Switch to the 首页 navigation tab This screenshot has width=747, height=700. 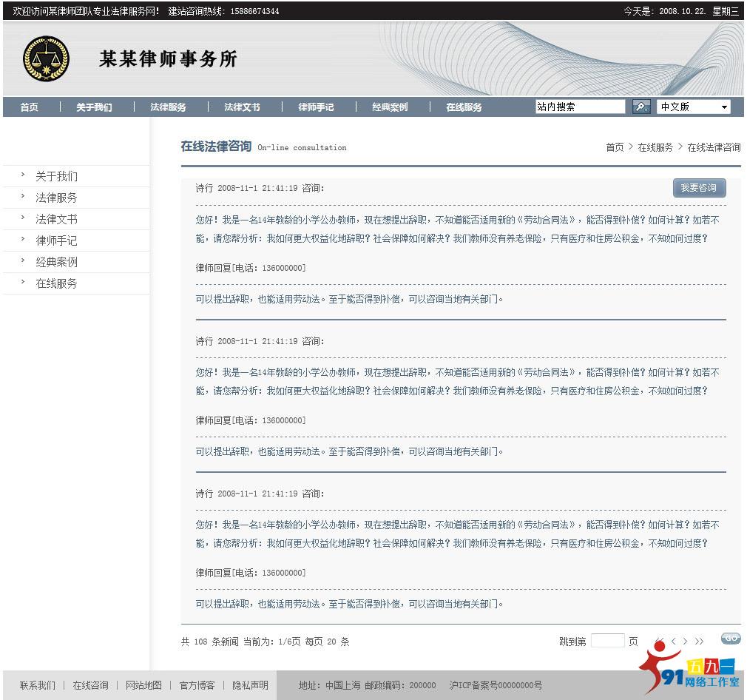click(x=28, y=107)
